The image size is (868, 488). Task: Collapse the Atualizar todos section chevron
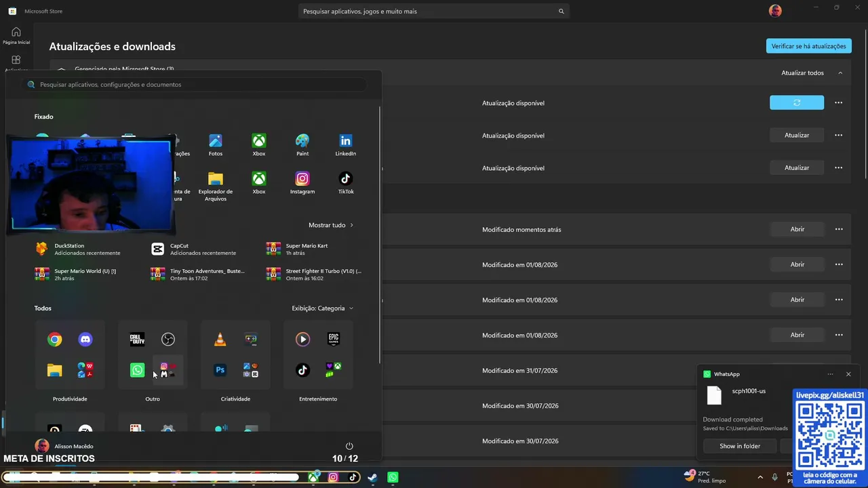pos(840,73)
